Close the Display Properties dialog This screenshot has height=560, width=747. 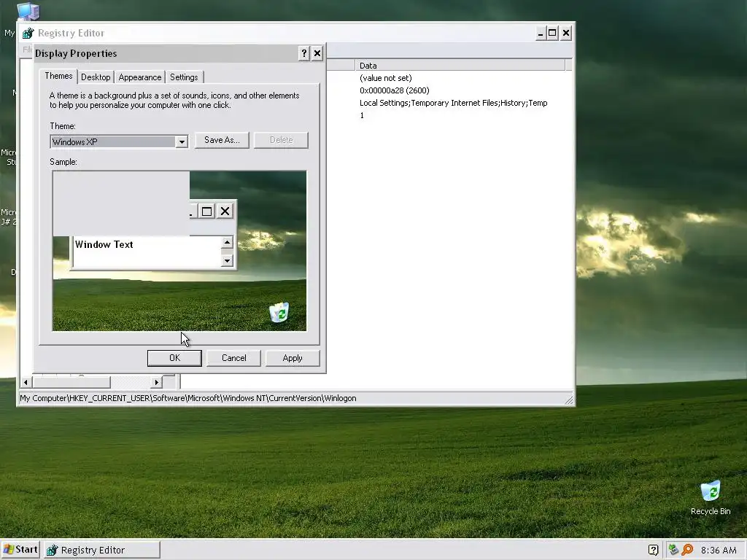point(317,53)
